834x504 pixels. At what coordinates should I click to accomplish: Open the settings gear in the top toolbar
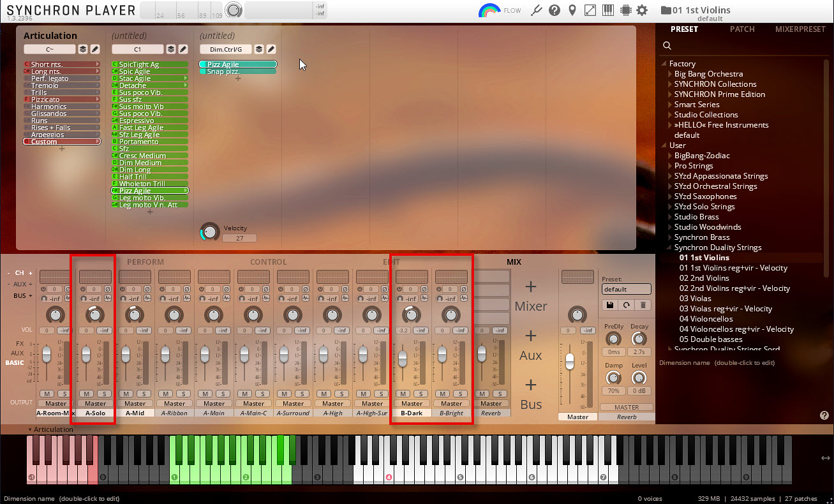[642, 10]
